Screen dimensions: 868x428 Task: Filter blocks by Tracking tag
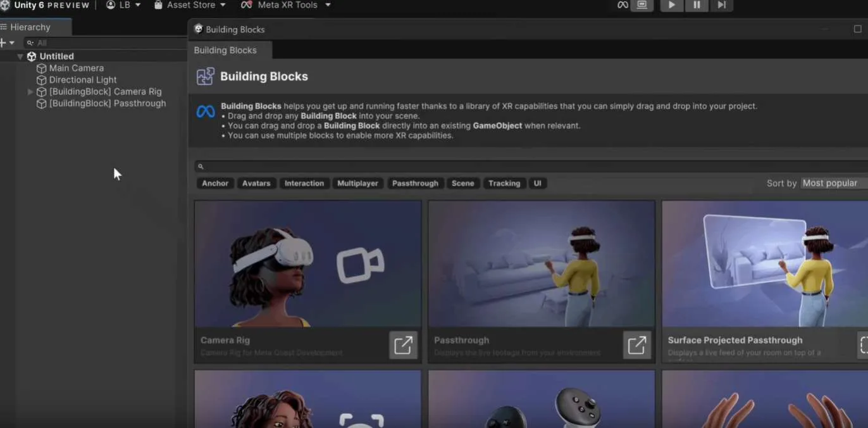coord(504,184)
